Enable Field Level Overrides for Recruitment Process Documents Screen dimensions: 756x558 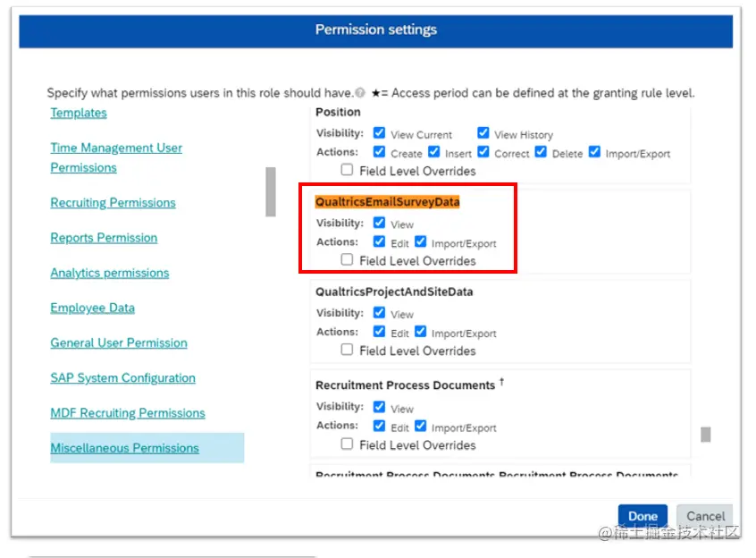pyautogui.click(x=347, y=444)
